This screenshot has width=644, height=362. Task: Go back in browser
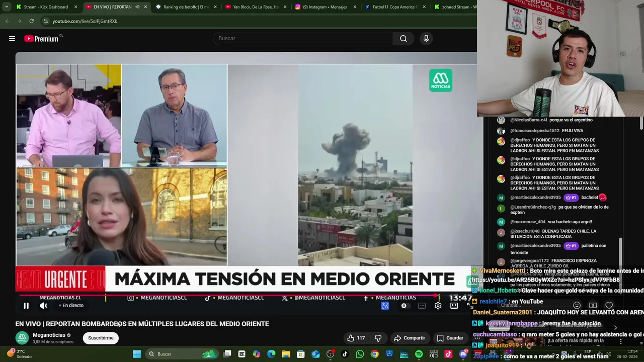click(x=7, y=21)
